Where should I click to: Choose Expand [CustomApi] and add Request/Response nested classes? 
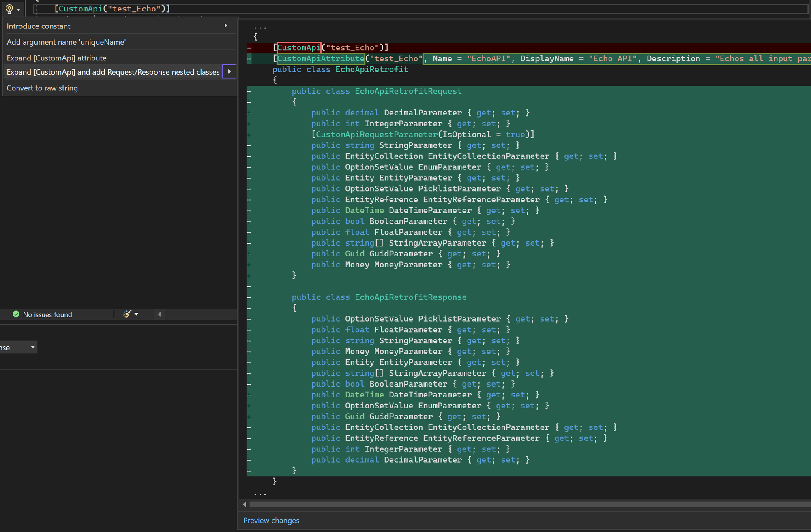tap(113, 72)
